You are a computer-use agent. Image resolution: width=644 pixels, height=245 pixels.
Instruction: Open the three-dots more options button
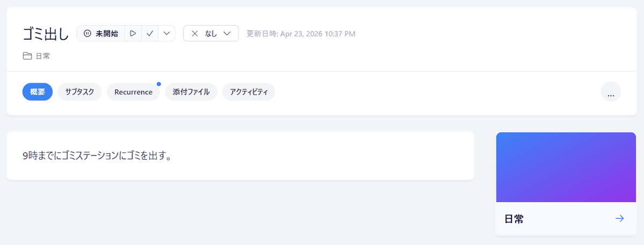[x=610, y=92]
